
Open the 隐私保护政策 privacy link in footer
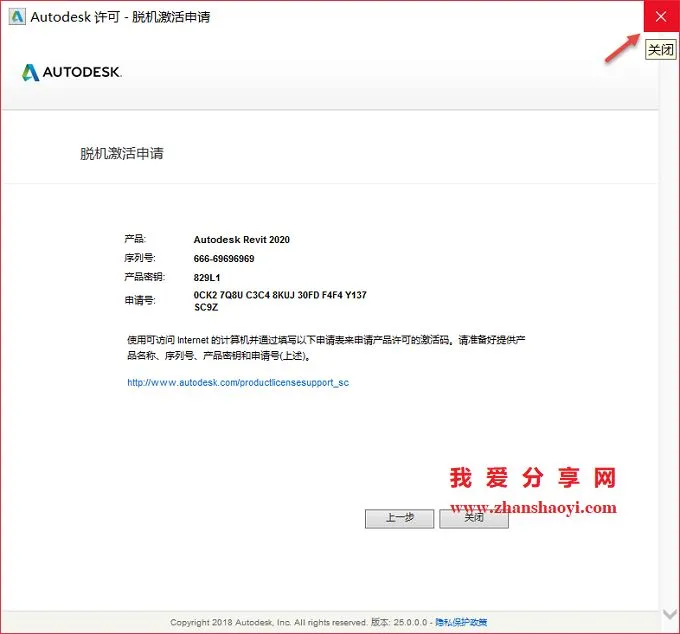[461, 622]
